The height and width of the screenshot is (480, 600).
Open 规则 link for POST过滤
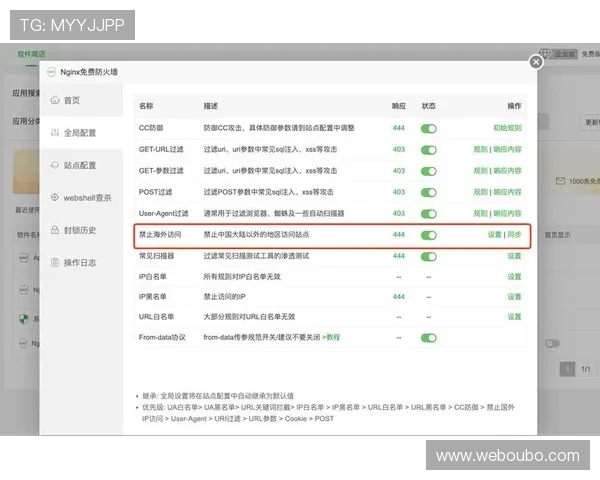(481, 192)
